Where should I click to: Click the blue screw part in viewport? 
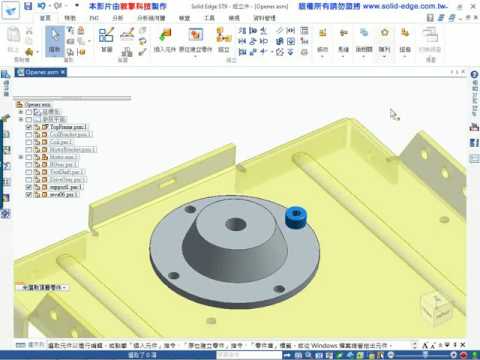296,218
